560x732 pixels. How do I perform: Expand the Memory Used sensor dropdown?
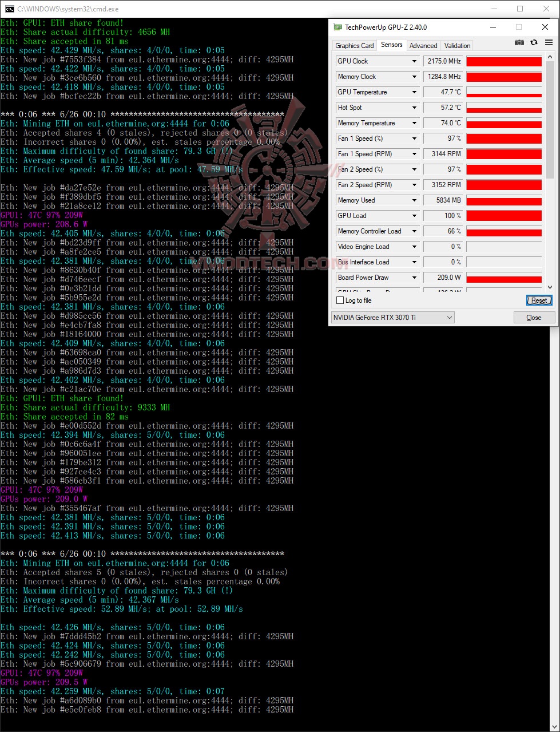click(414, 200)
